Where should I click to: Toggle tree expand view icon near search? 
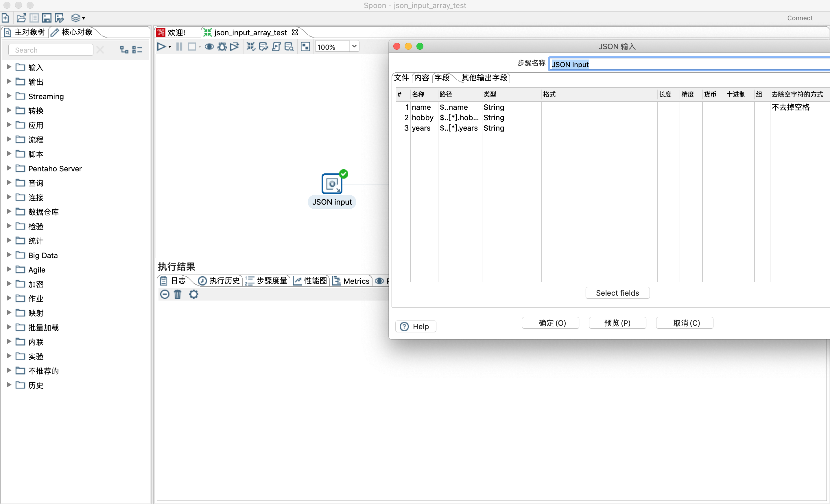(124, 50)
